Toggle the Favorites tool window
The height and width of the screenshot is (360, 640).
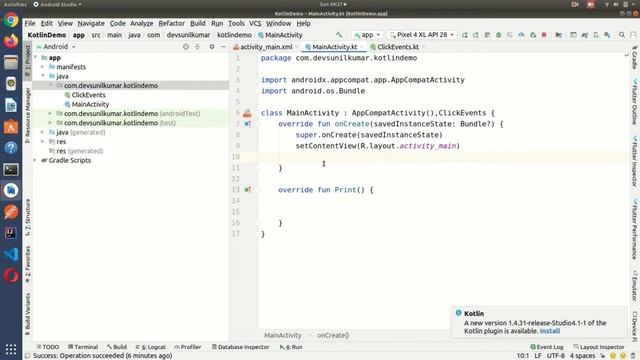click(x=28, y=265)
